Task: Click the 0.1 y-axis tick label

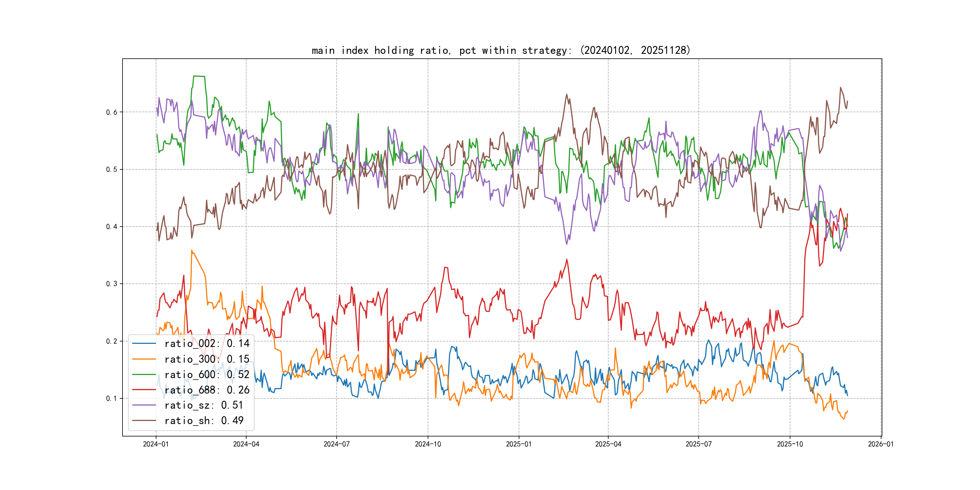Action: [x=112, y=398]
